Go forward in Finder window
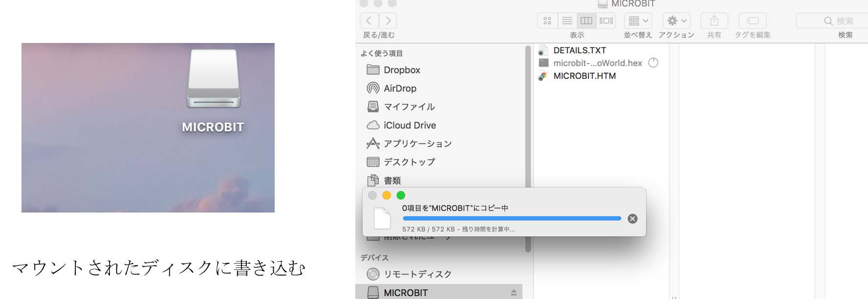Image resolution: width=868 pixels, height=299 pixels. click(x=388, y=21)
